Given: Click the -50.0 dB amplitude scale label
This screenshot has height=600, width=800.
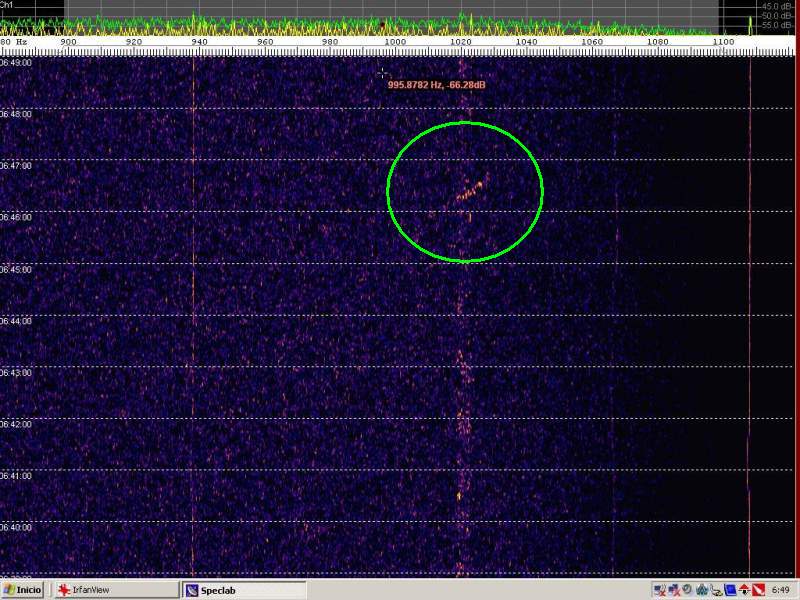Looking at the screenshot, I should point(777,15).
